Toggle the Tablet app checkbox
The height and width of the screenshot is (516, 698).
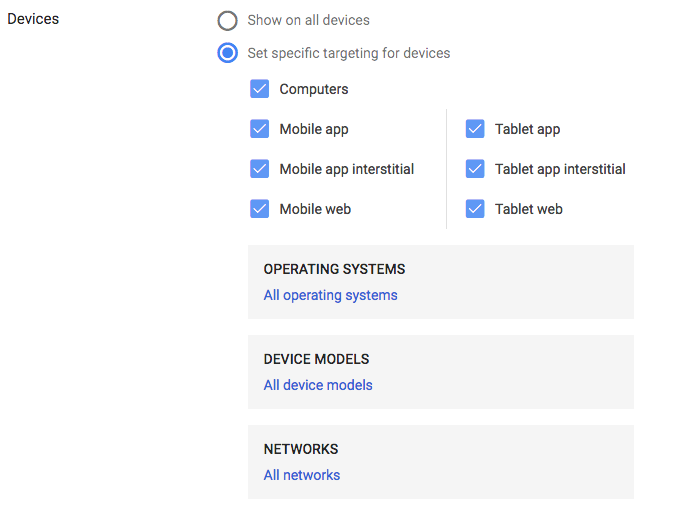pyautogui.click(x=475, y=129)
